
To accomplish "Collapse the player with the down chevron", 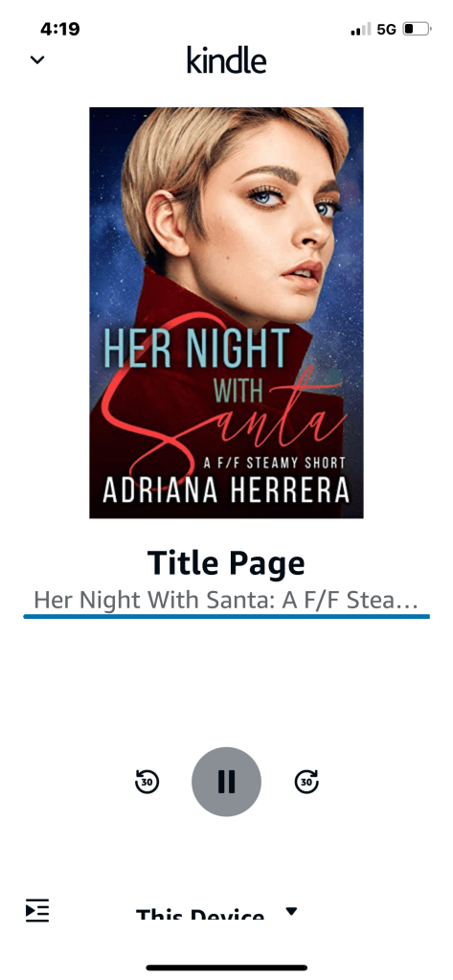I will coord(37,60).
